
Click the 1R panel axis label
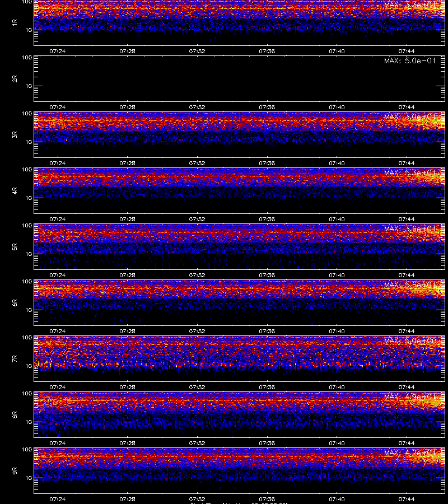coord(15,22)
